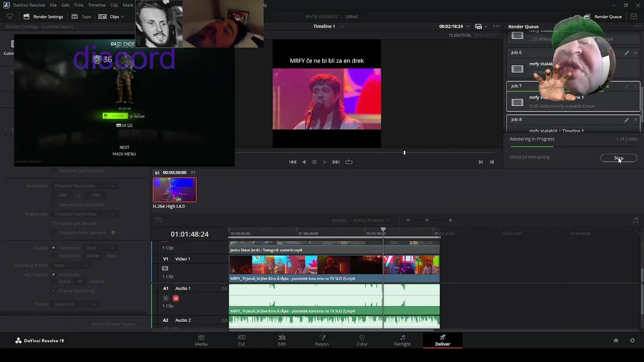
Task: Click the audio note icon above timeline
Action: [636, 220]
